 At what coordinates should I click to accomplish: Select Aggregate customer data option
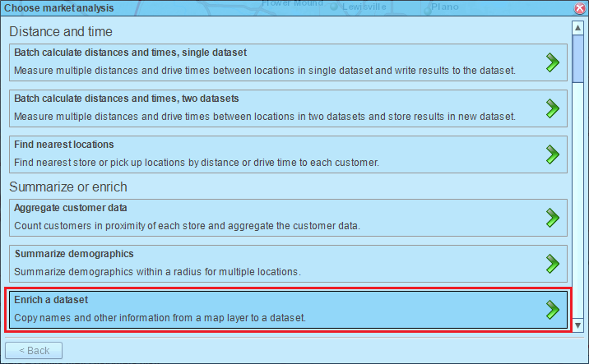tap(288, 218)
